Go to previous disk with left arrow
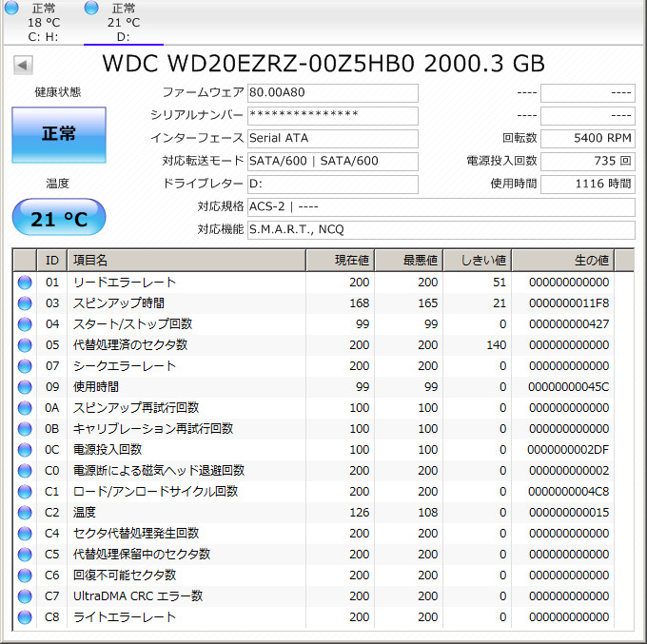 pyautogui.click(x=23, y=65)
